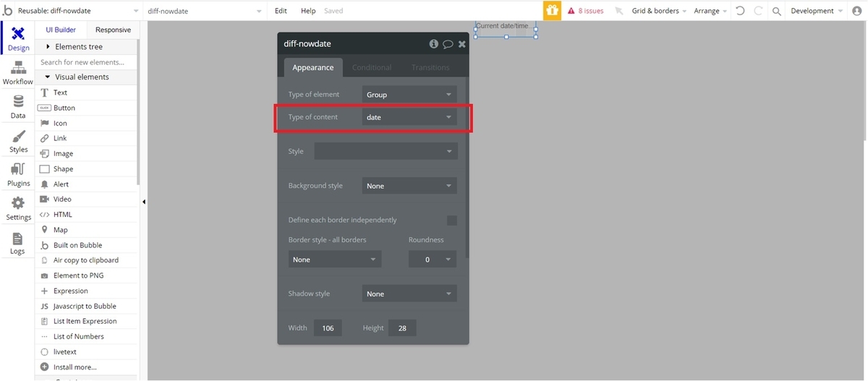This screenshot has height=381, width=868.
Task: Open the Plugins section
Action: tap(18, 175)
